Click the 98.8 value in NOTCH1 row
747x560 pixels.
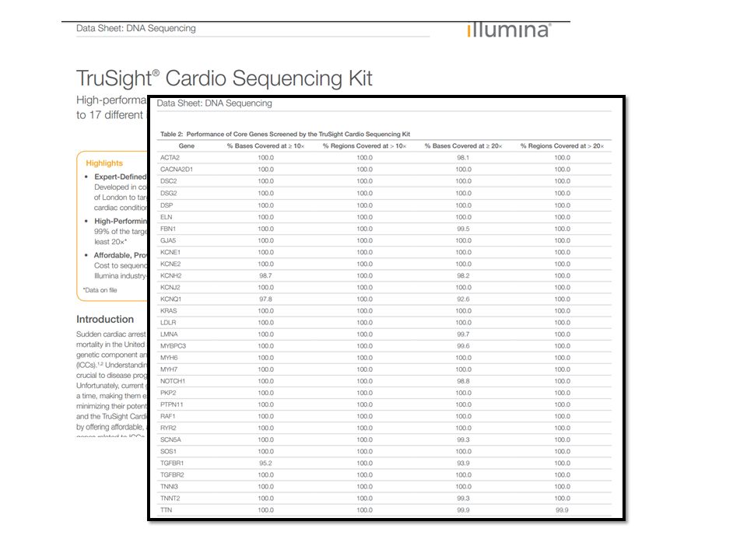coord(463,381)
